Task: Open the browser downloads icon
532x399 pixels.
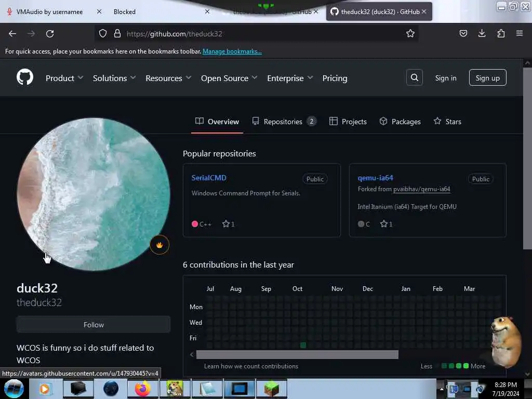Action: [482, 33]
